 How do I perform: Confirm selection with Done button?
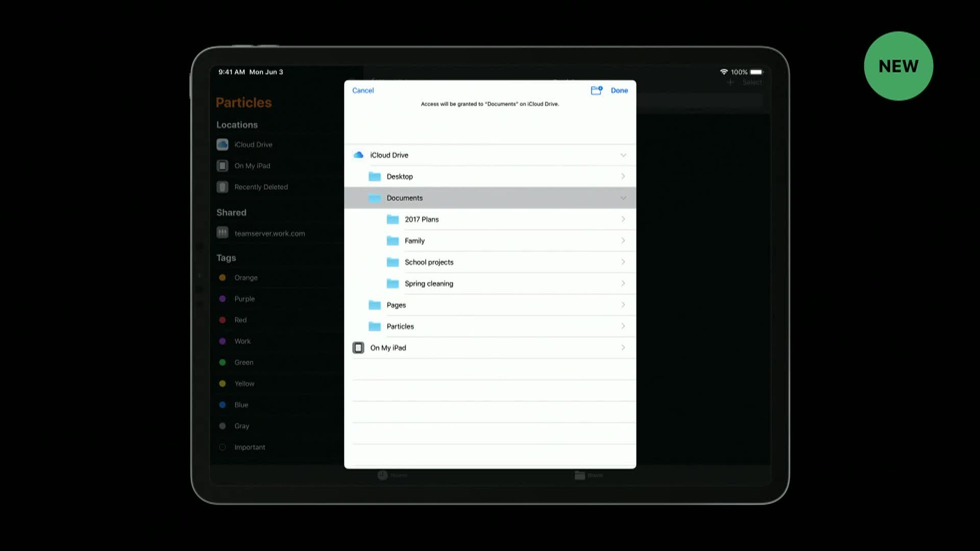click(x=619, y=90)
